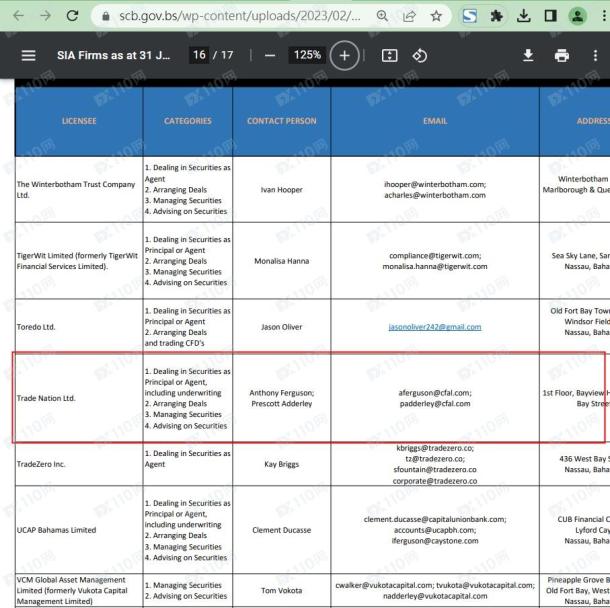Click contact Anthony Ferguson; Prescott Adderley
Viewport: 610px width, 608px height.
[282, 398]
